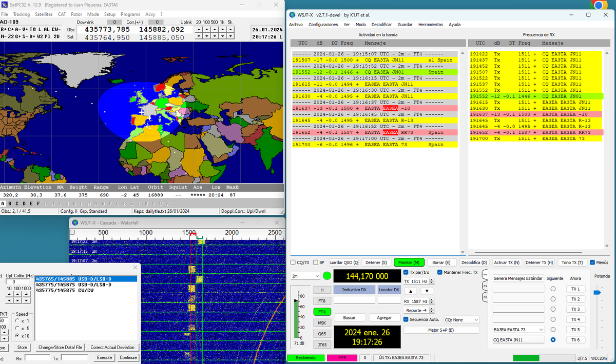Click the G+ control in SatPC32
The image size is (616, 364).
pos(18,36)
